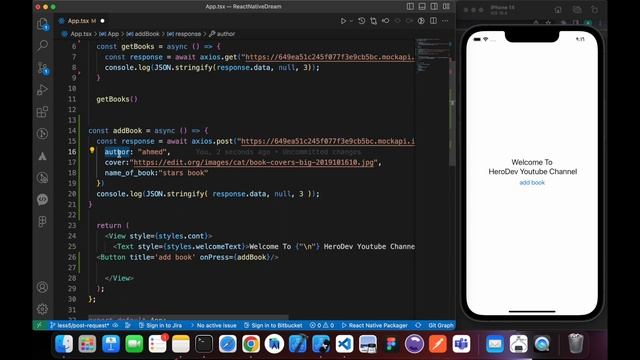Open Safari from the Dock
Screen dimensions: 640x360
click(227, 344)
